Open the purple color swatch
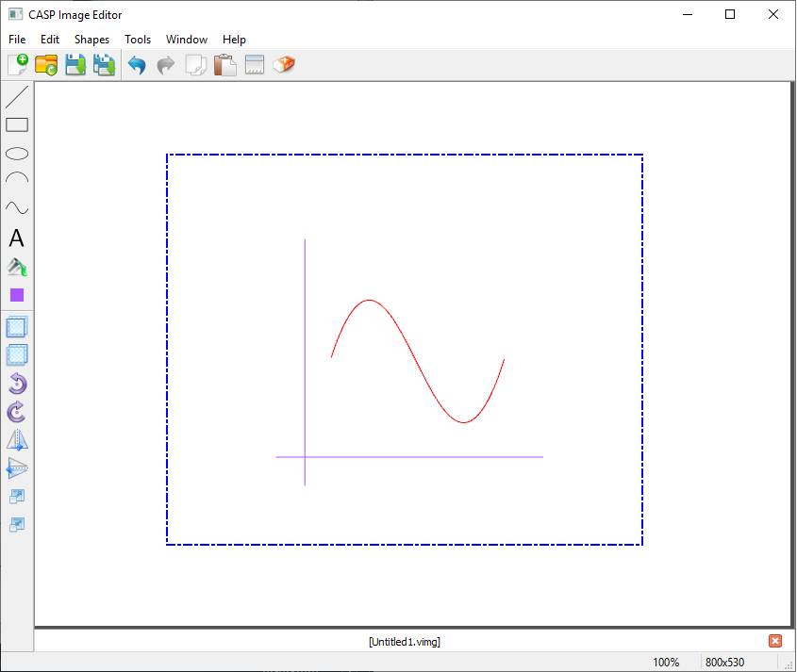Screen dimensions: 797x672 [x=17, y=295]
